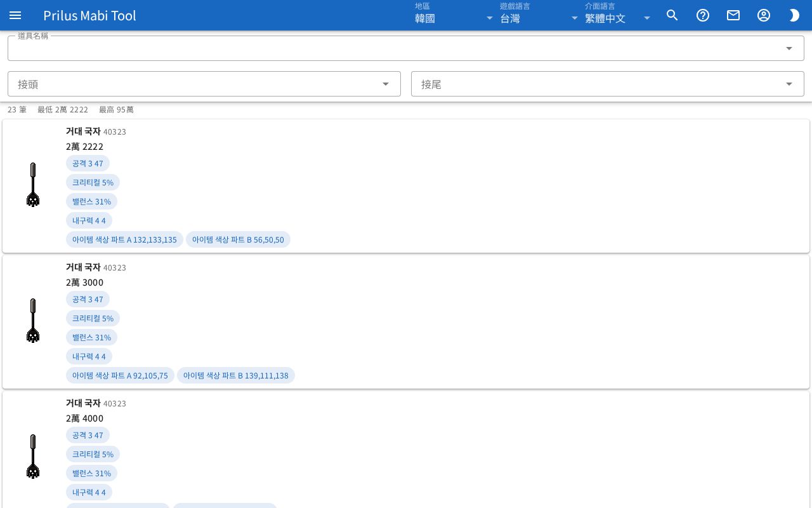Click into the 接尾 input field
The height and width of the screenshot is (508, 812).
click(608, 84)
